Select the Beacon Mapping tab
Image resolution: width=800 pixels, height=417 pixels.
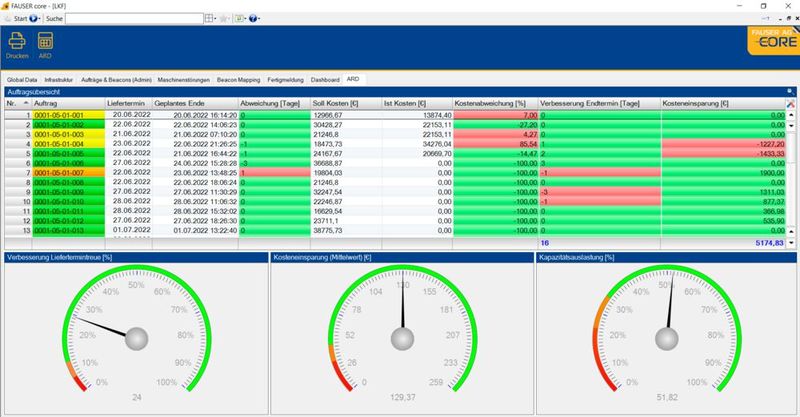tap(238, 77)
